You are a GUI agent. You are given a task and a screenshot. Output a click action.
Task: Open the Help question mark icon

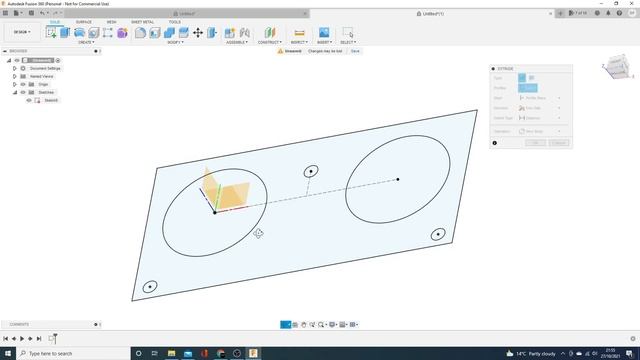pyautogui.click(x=619, y=13)
